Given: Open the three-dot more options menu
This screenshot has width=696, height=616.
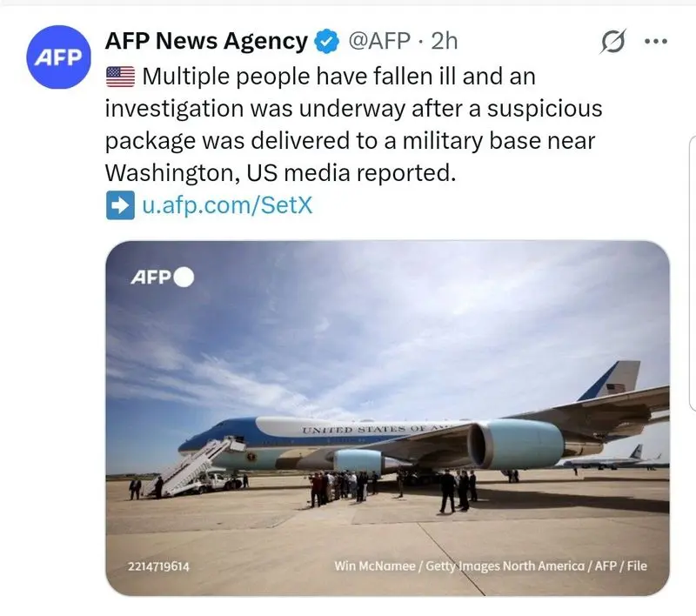Looking at the screenshot, I should click(x=656, y=41).
